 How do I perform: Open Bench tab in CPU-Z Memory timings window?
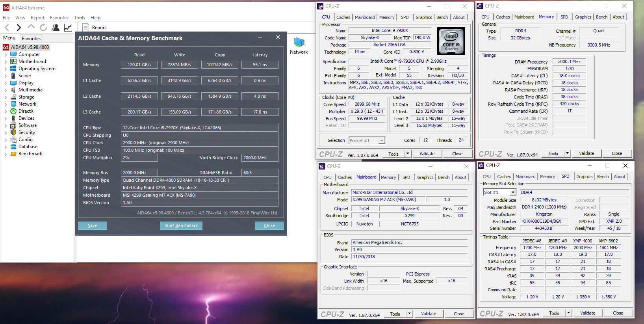(x=601, y=17)
